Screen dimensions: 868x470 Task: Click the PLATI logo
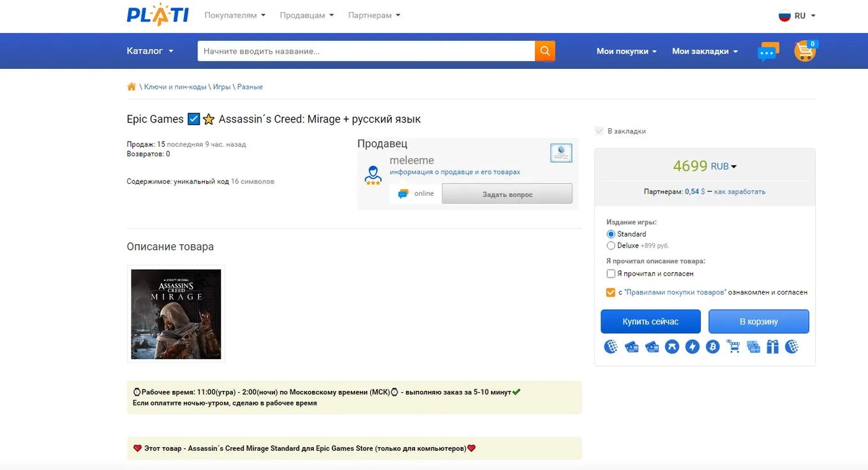(158, 14)
